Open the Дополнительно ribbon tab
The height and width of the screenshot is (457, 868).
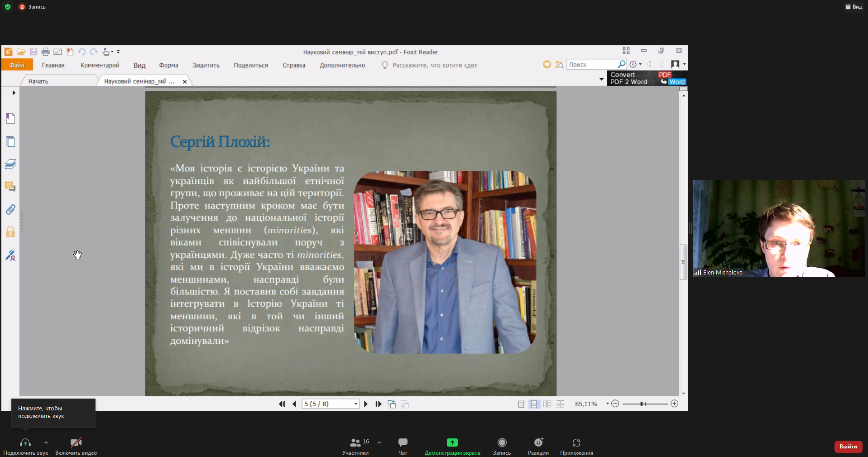tap(342, 65)
